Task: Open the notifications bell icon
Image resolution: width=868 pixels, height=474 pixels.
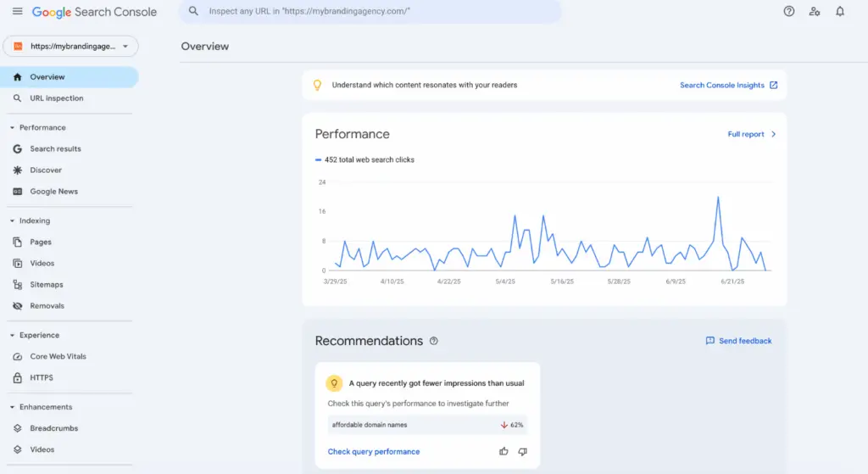Action: coord(840,11)
